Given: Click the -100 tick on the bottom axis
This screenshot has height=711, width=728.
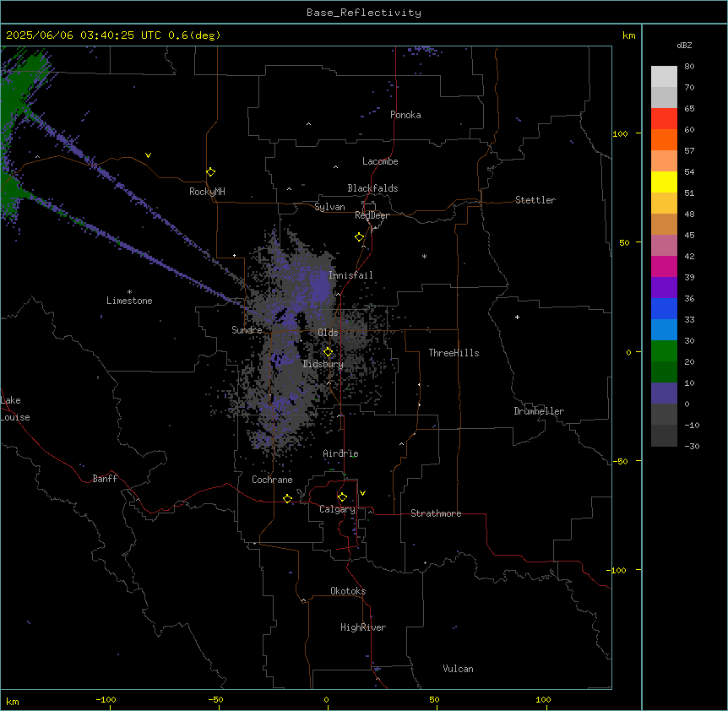Looking at the screenshot, I should coord(106,700).
